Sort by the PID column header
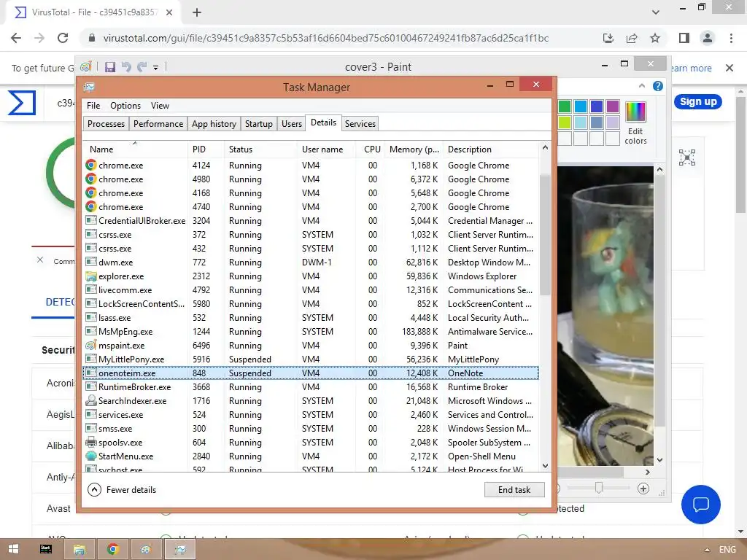 click(205, 149)
